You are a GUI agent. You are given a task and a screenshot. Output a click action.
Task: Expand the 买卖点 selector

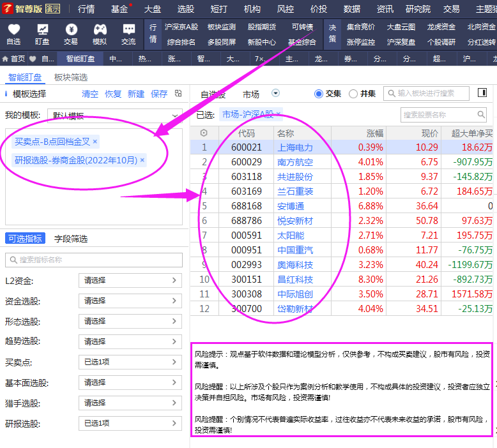[x=130, y=362]
